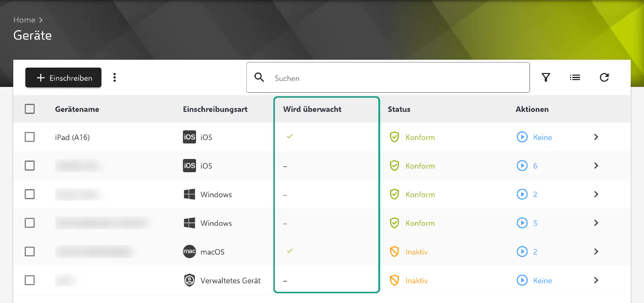Click the magnifying glass search icon
Image resolution: width=644 pixels, height=303 pixels.
259,77
